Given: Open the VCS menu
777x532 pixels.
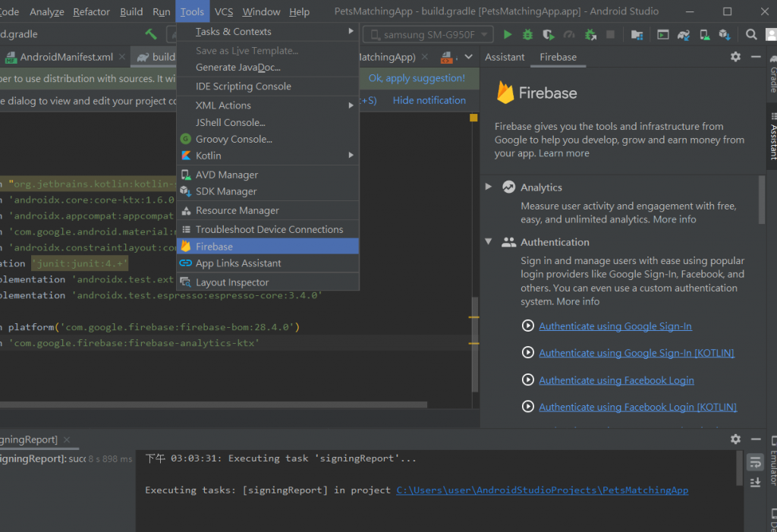Looking at the screenshot, I should (224, 11).
